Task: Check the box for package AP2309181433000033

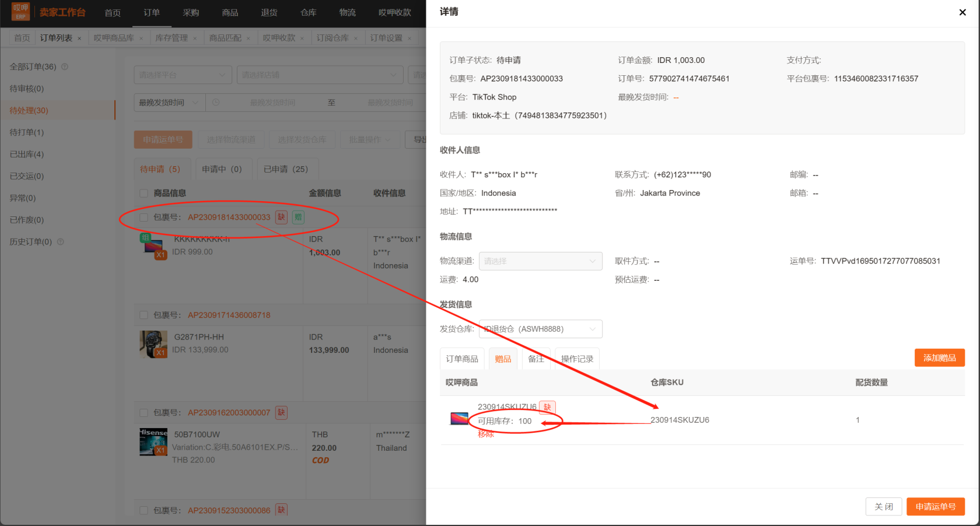Action: (143, 217)
